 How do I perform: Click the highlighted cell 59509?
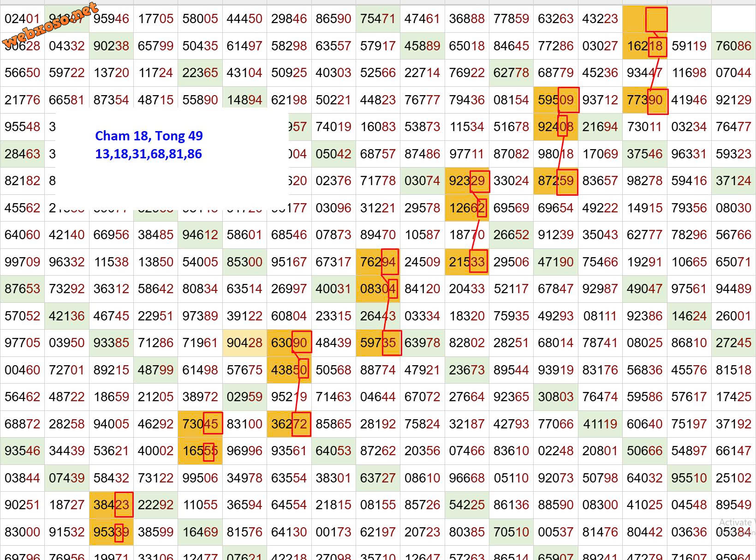coord(555,100)
